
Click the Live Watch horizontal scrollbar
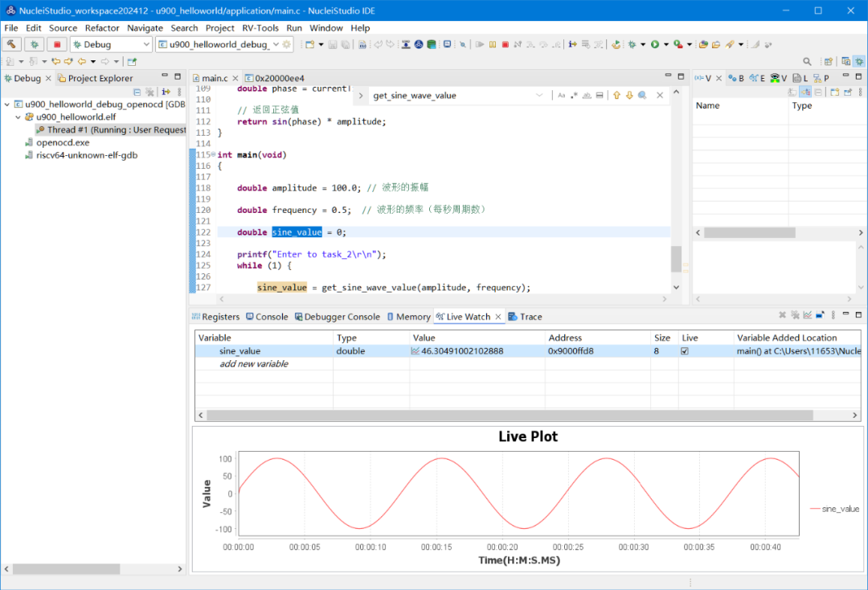point(527,415)
